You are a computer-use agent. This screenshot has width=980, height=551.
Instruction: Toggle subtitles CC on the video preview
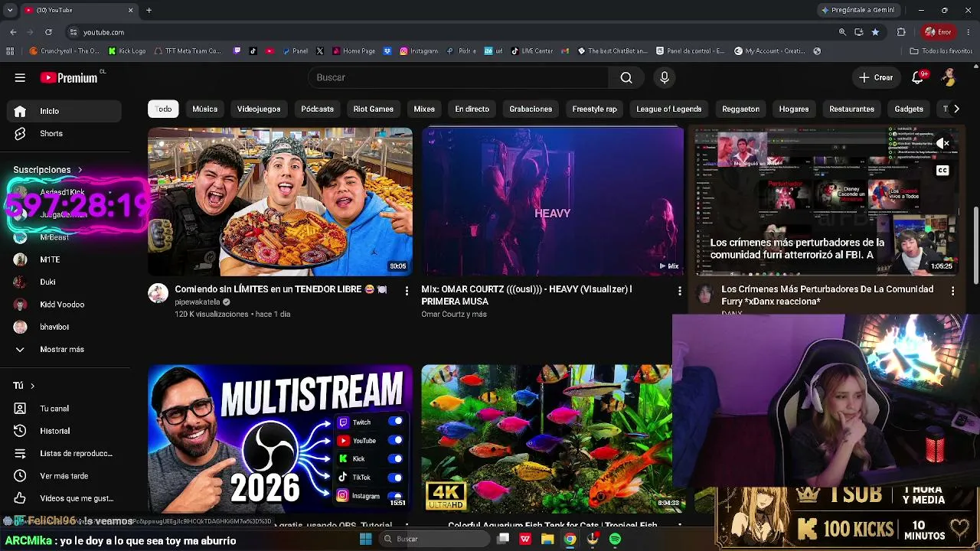click(942, 170)
